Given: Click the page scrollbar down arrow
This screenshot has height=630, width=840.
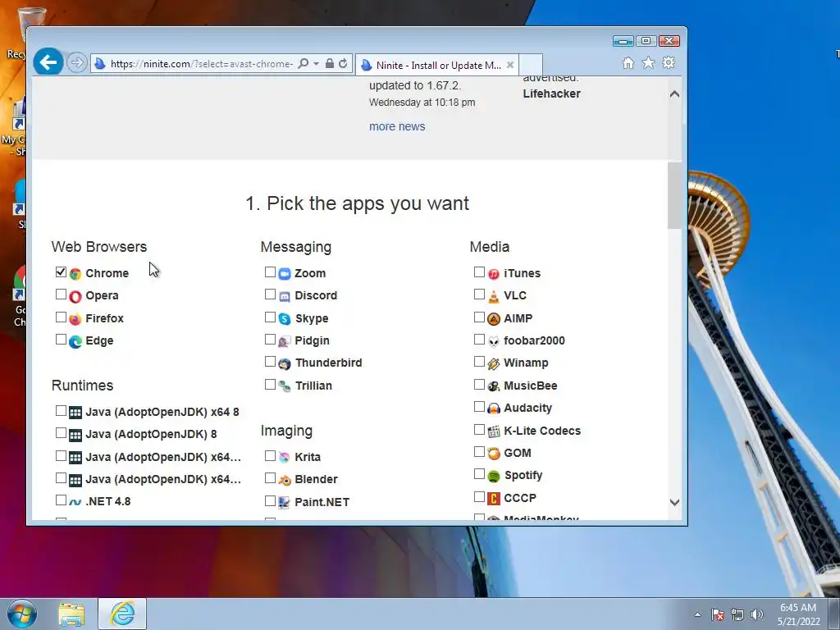Looking at the screenshot, I should (674, 503).
